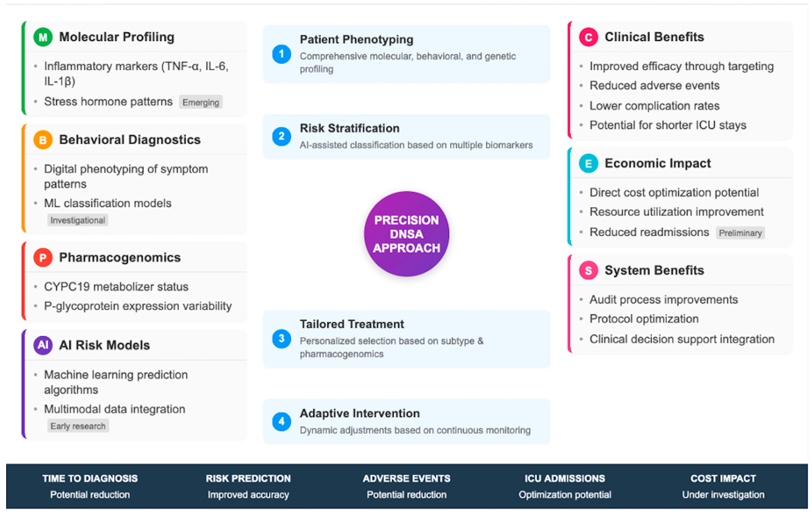Viewport: 812px width, 514px height.
Task: Click the Precision DNSA Approach circle
Action: coord(406,234)
